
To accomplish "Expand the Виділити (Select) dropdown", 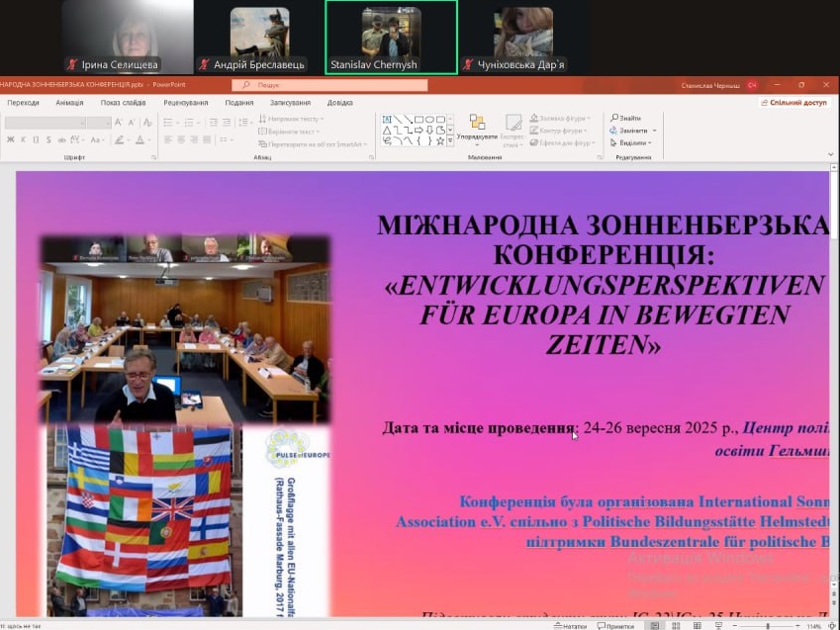I will 652,142.
